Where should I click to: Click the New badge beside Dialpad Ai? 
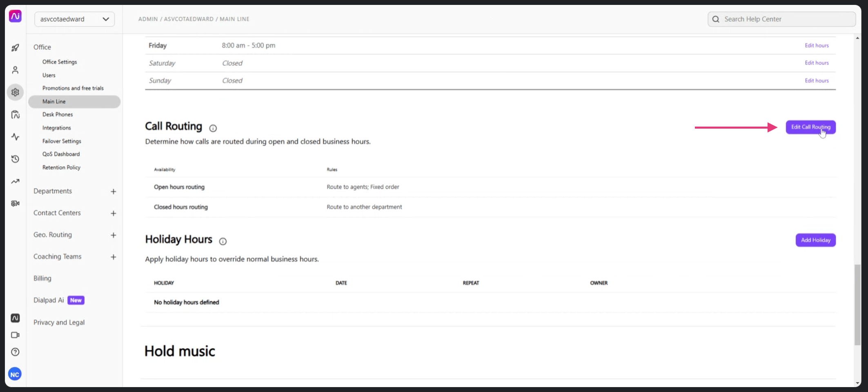pos(76,300)
